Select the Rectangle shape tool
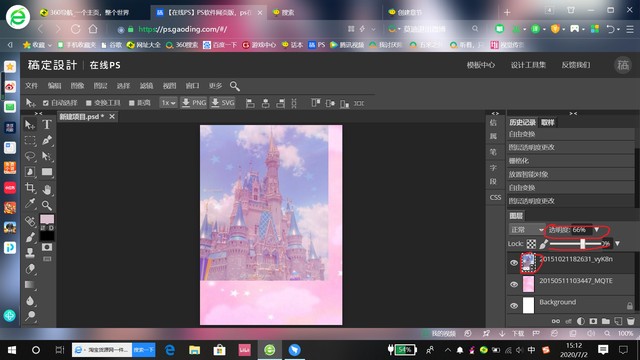The image size is (640, 360). tap(47, 172)
